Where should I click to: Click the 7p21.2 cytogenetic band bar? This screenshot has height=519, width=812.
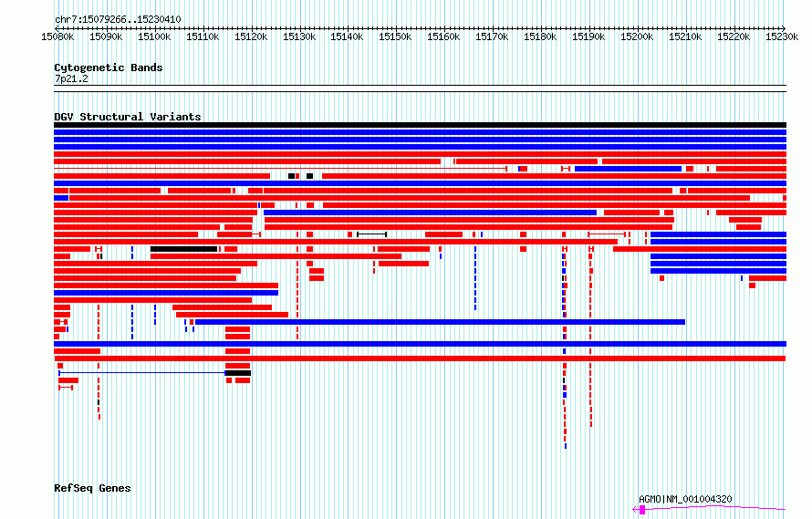point(420,88)
